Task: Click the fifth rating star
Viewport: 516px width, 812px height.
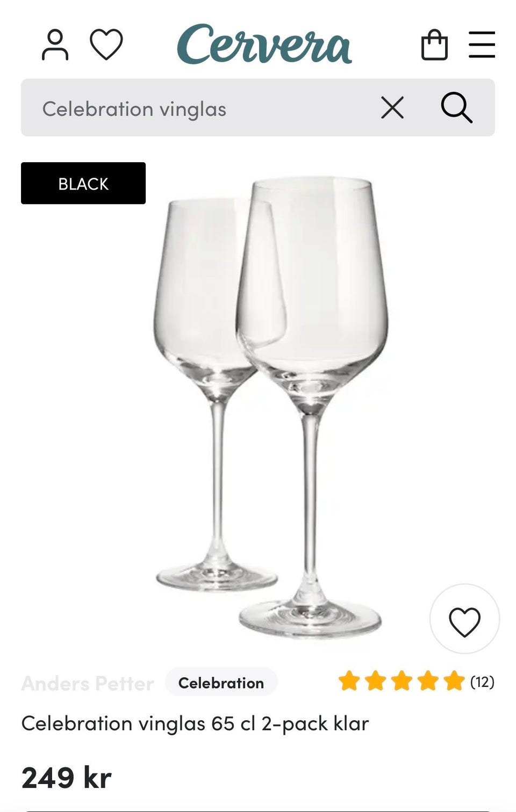Action: coord(454,681)
